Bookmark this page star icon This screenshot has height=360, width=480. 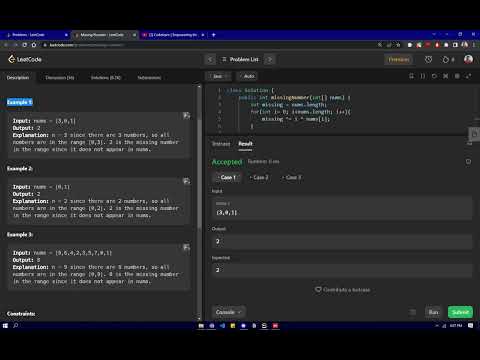click(x=398, y=45)
